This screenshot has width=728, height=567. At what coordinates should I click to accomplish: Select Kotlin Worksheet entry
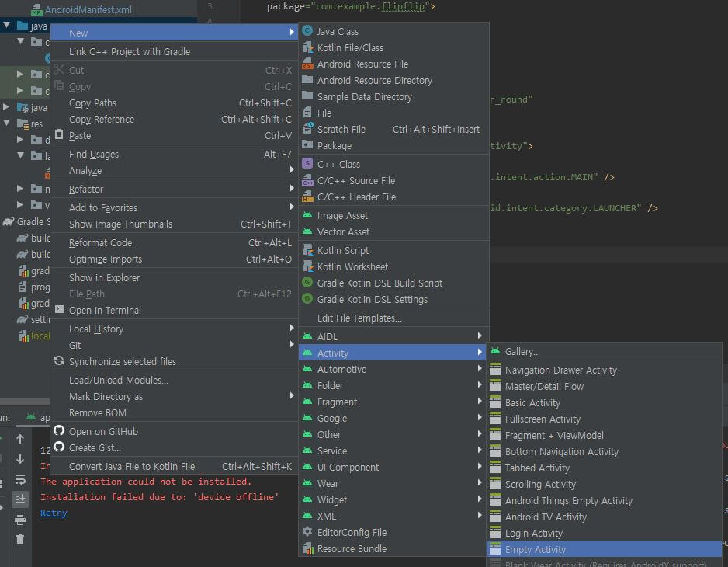coord(393,266)
